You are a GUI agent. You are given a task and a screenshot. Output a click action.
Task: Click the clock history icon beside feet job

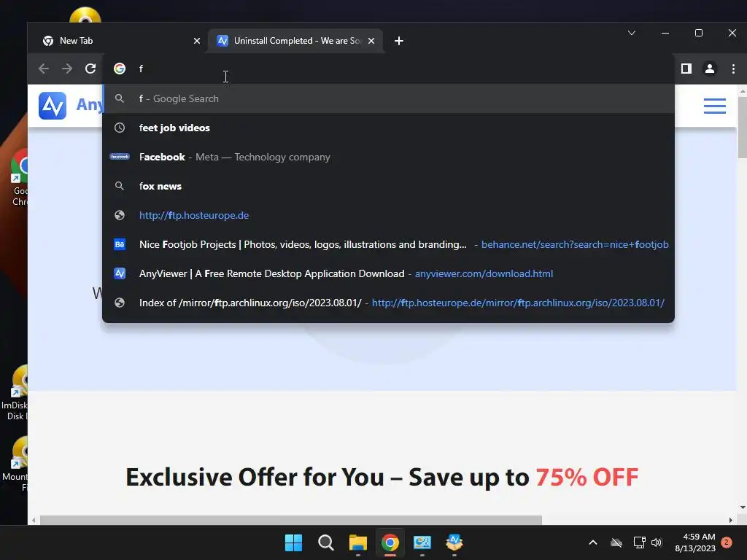point(120,128)
